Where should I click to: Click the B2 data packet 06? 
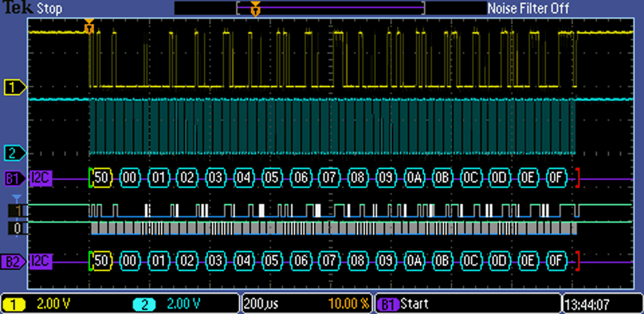click(x=301, y=260)
